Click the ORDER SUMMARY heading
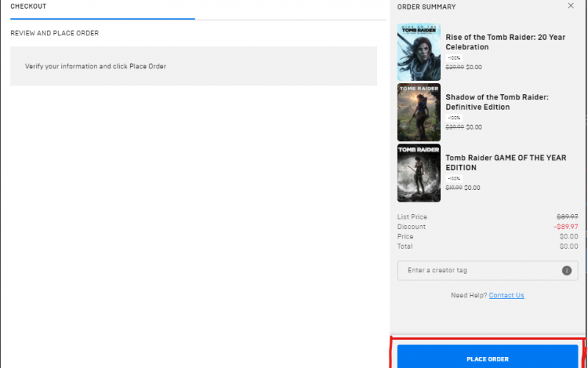 (426, 7)
